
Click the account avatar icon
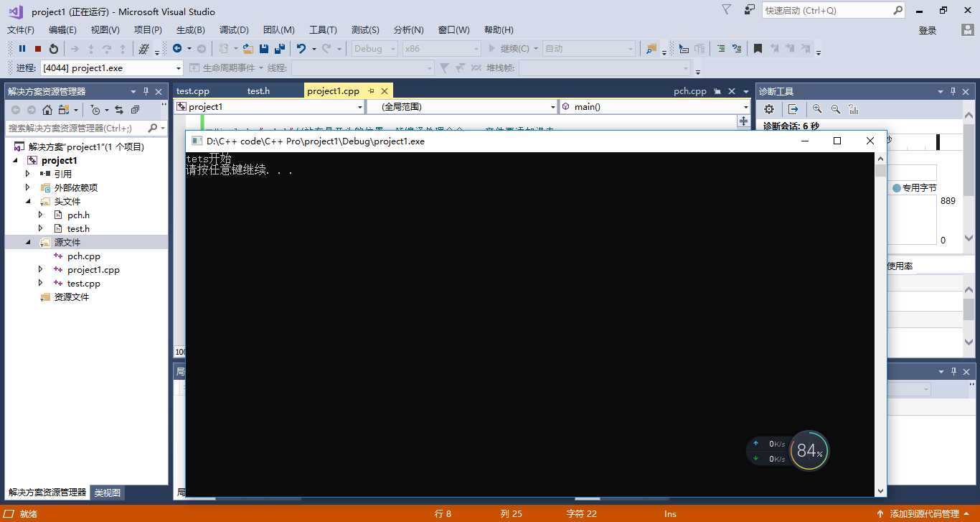[x=967, y=29]
